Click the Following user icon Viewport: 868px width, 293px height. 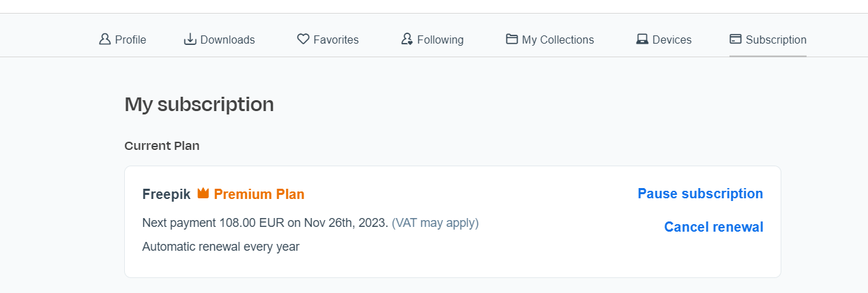[x=407, y=40]
